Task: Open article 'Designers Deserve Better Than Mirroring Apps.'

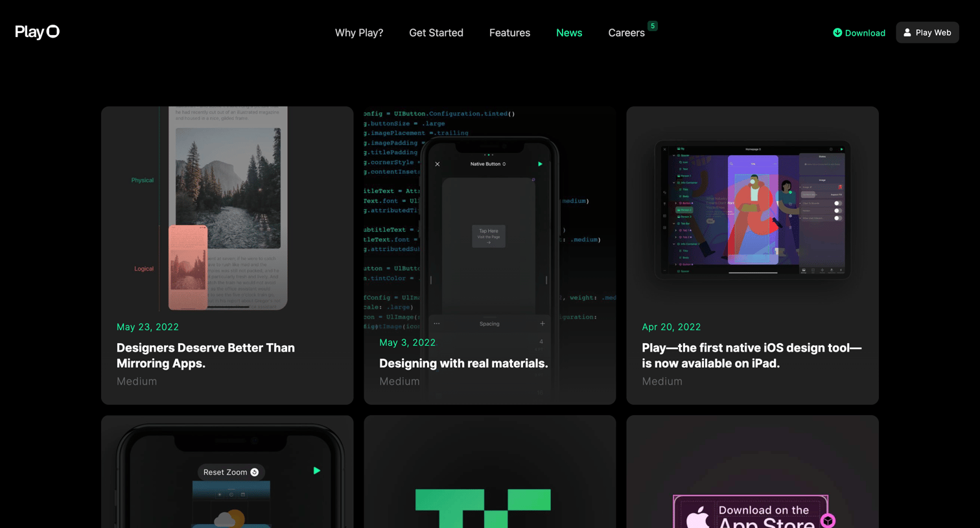Action: (x=205, y=355)
